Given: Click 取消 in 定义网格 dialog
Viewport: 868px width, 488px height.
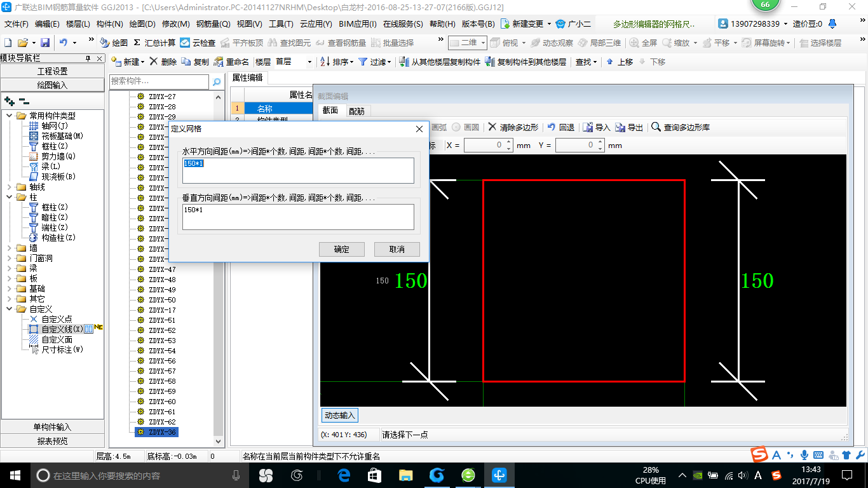Looking at the screenshot, I should pos(397,249).
